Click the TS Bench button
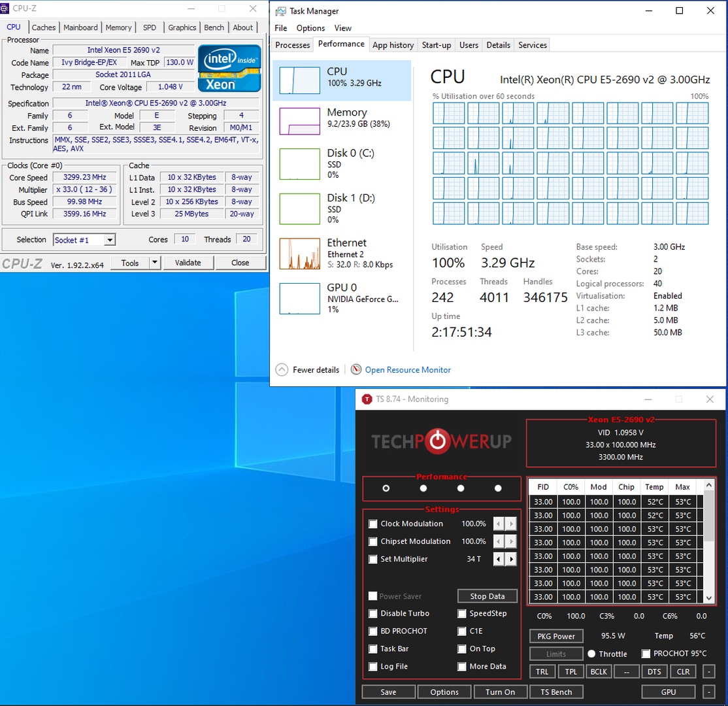 coord(555,692)
